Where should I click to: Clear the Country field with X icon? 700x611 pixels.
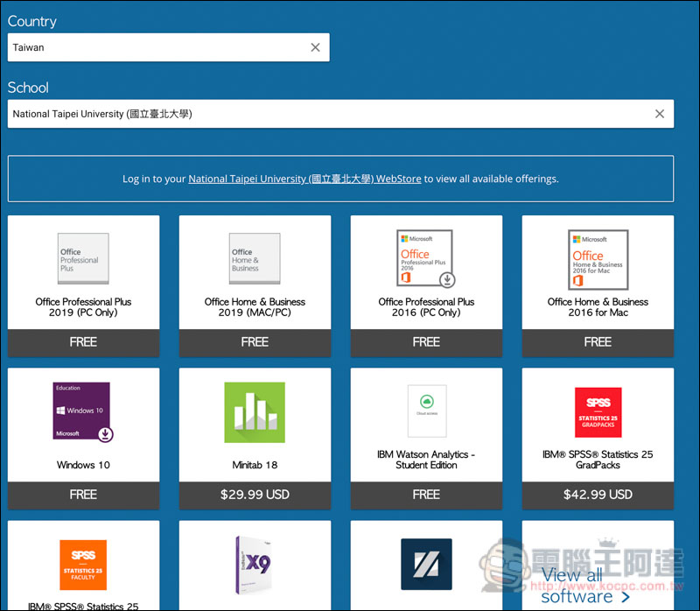click(x=315, y=47)
